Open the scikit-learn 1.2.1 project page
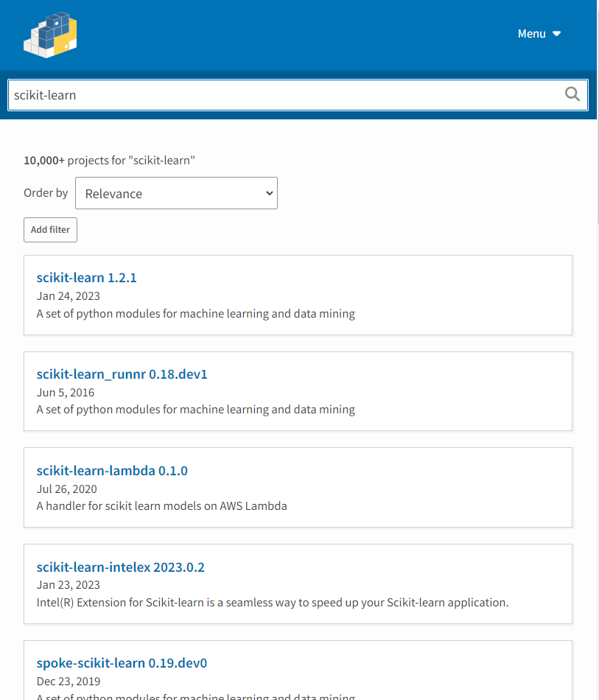 pyautogui.click(x=86, y=277)
